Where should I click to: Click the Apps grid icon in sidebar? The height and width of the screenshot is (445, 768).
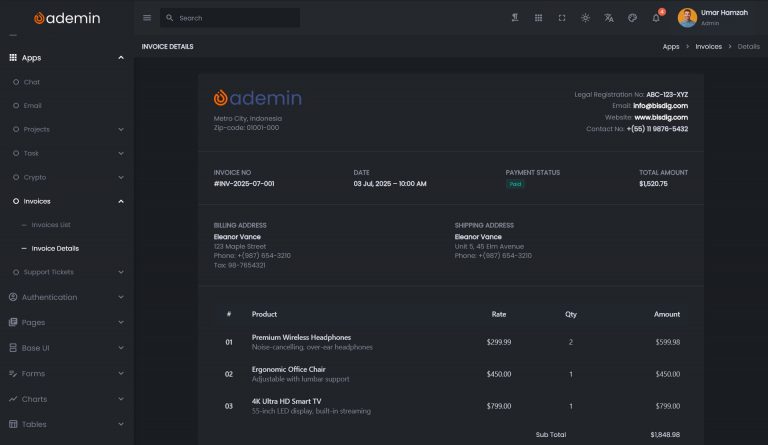pyautogui.click(x=13, y=57)
